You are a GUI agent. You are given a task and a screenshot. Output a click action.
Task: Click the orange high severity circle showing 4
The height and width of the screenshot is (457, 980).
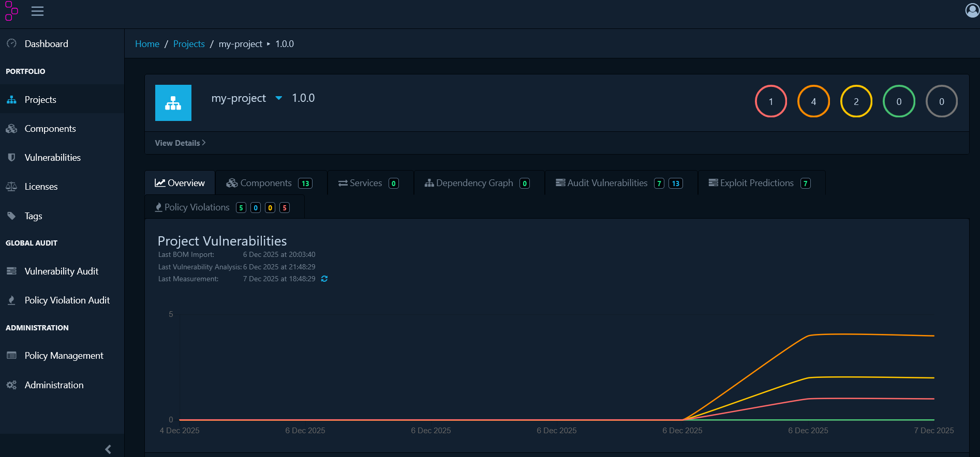tap(813, 101)
